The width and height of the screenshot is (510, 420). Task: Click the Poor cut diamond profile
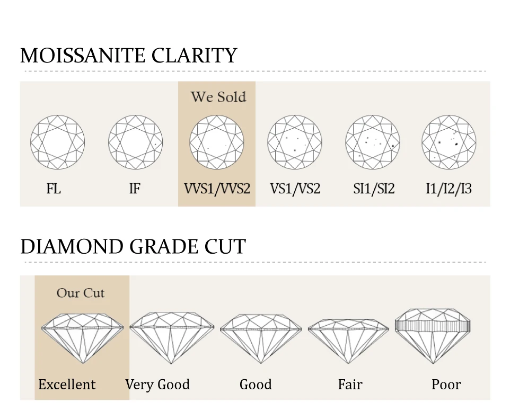coord(433,335)
